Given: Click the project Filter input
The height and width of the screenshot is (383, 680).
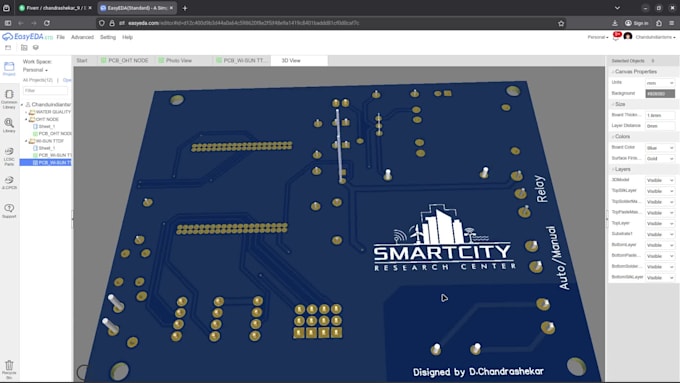Looking at the screenshot, I should click(x=46, y=91).
